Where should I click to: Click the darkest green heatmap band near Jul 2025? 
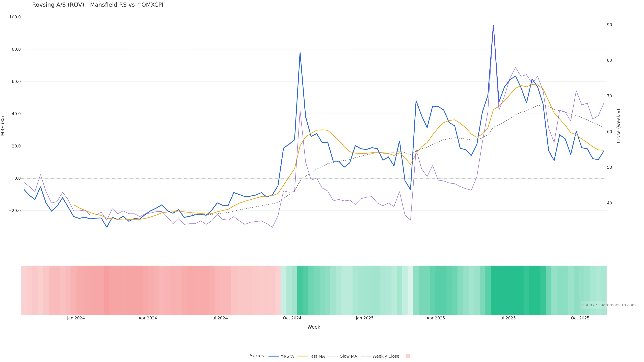coord(507,290)
